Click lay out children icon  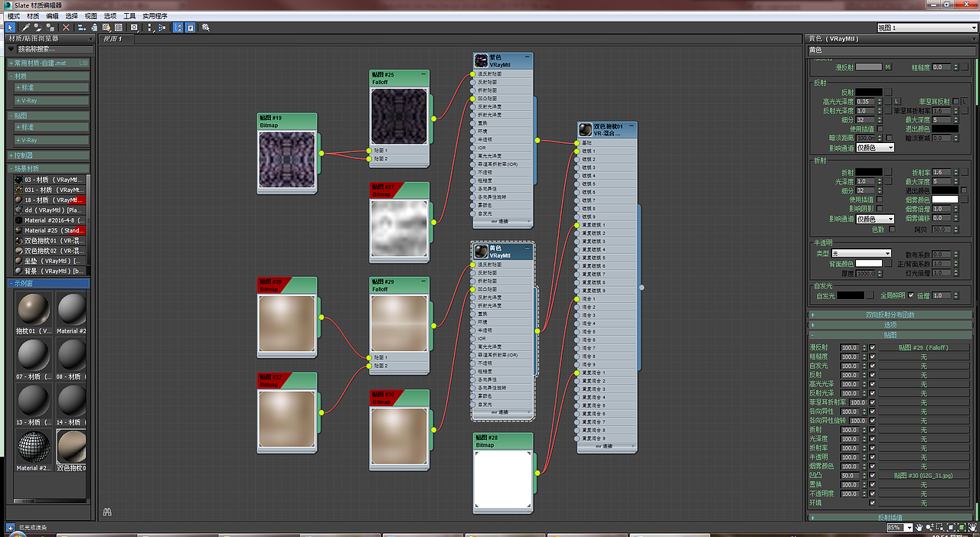pos(162,28)
